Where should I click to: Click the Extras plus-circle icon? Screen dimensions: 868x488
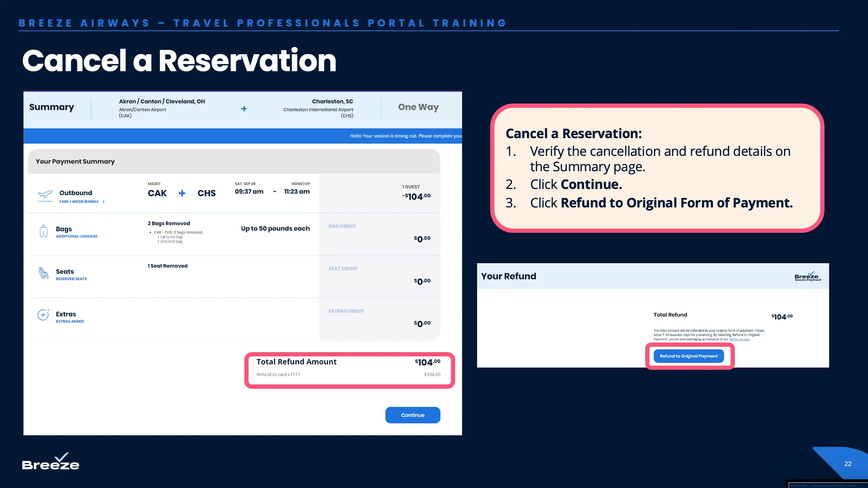pyautogui.click(x=43, y=315)
